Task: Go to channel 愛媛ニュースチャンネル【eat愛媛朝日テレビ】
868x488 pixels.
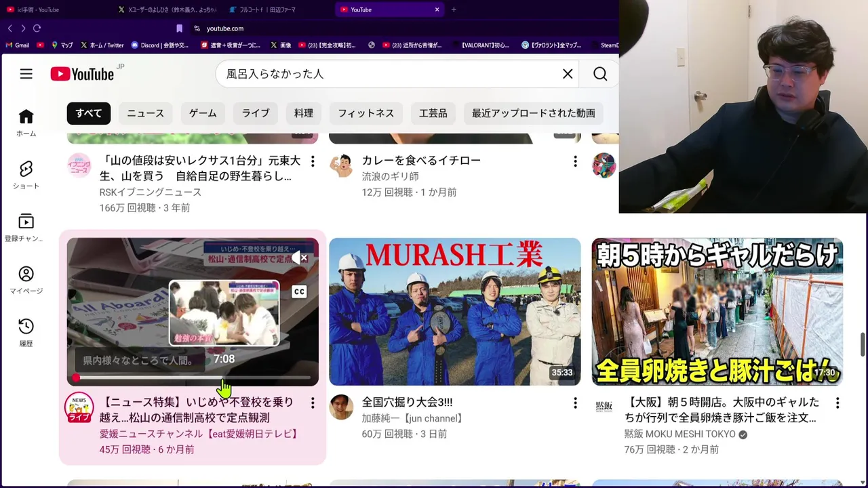Action: pos(199,434)
